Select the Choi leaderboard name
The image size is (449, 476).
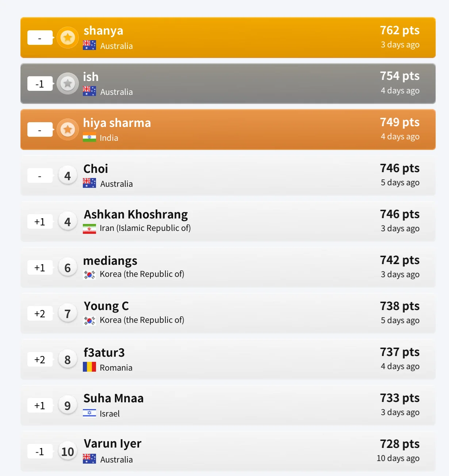coord(96,169)
